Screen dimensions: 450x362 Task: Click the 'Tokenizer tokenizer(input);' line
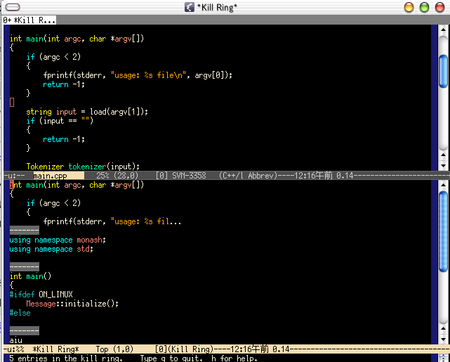[83, 166]
